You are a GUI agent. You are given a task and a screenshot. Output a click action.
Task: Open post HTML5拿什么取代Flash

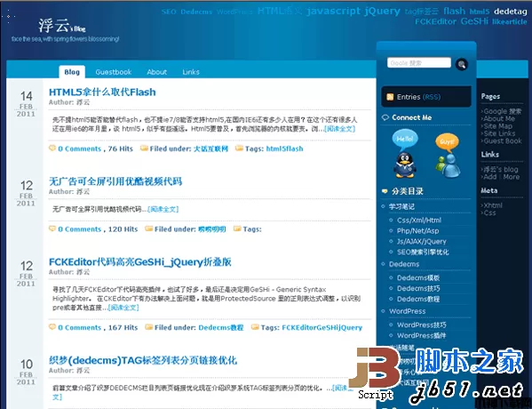pos(102,92)
